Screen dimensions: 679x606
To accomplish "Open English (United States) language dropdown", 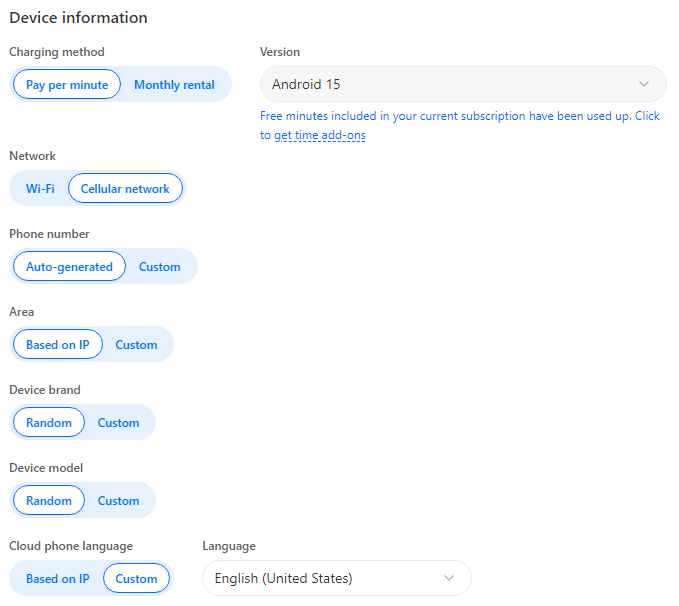I will click(336, 578).
